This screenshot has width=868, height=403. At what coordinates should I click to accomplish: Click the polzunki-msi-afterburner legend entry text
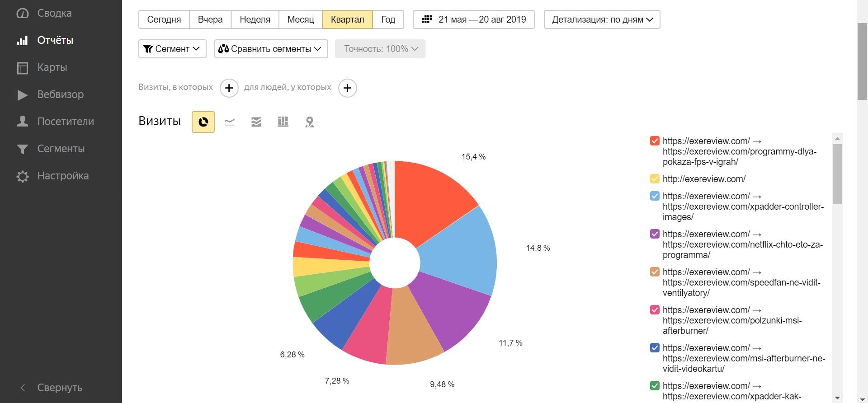732,320
